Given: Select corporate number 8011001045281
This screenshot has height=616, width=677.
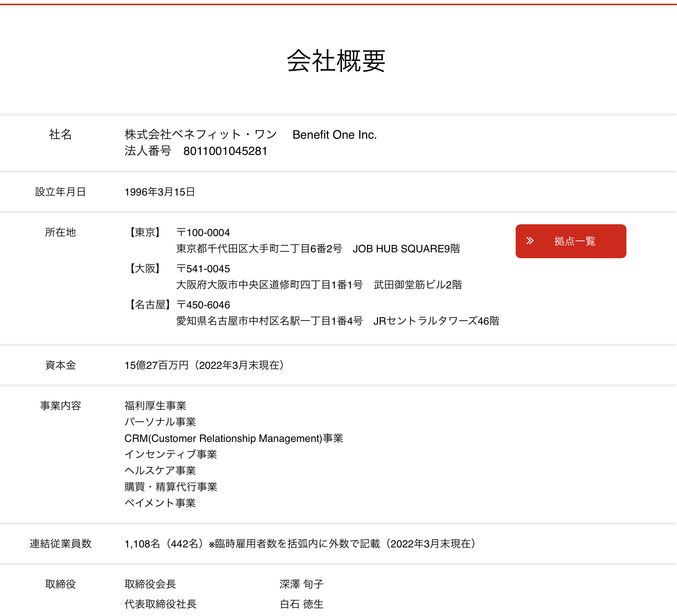Looking at the screenshot, I should [225, 151].
